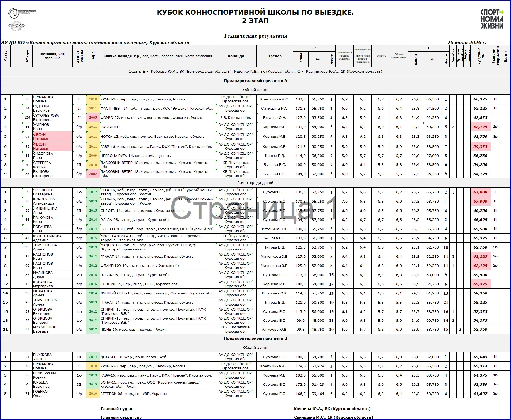Select average score 53,750
The image size is (511, 420).
(x=481, y=329)
